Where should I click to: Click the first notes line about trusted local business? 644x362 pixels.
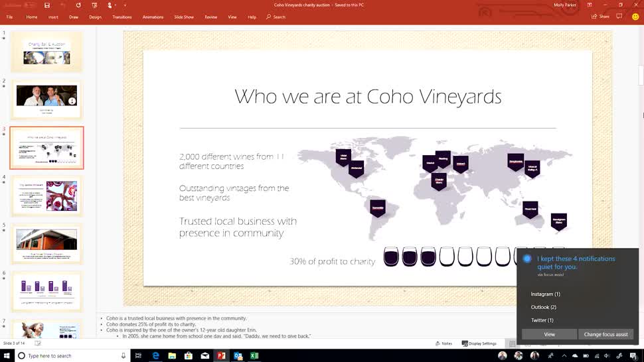[176, 318]
